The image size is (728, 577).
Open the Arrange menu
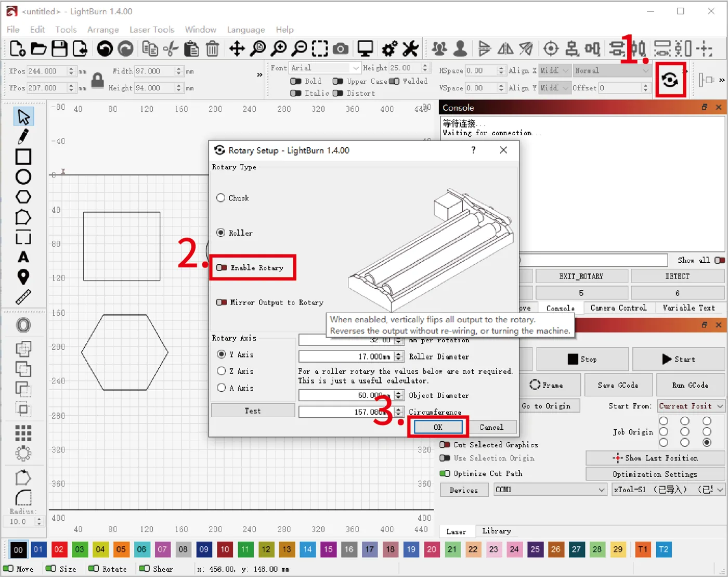click(103, 30)
